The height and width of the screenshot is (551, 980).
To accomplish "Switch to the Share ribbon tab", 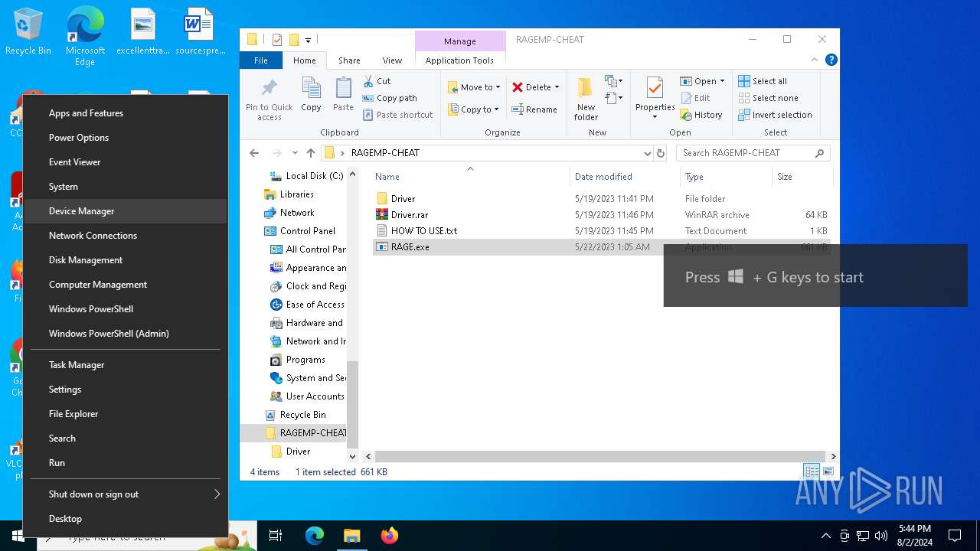I will [349, 60].
